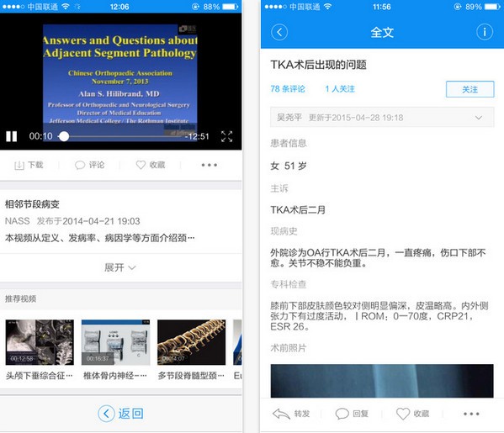Click the elapsed time 00:10 label
Screen dimensions: 504x433
pyautogui.click(x=41, y=136)
